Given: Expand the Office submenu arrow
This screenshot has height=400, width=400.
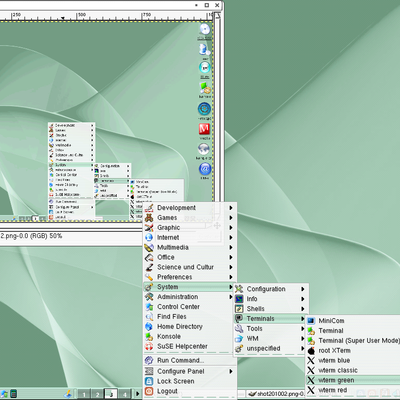Looking at the screenshot, I should point(231,257).
